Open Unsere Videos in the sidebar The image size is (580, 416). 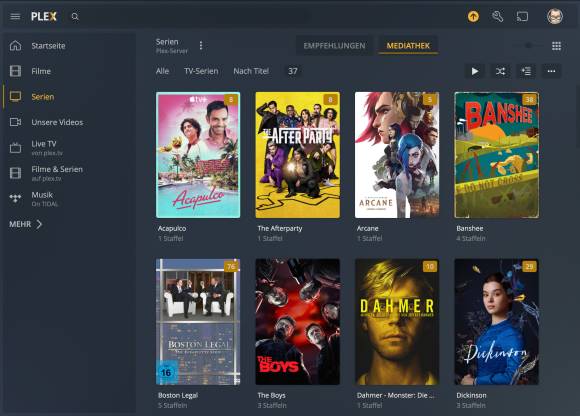[x=57, y=122]
